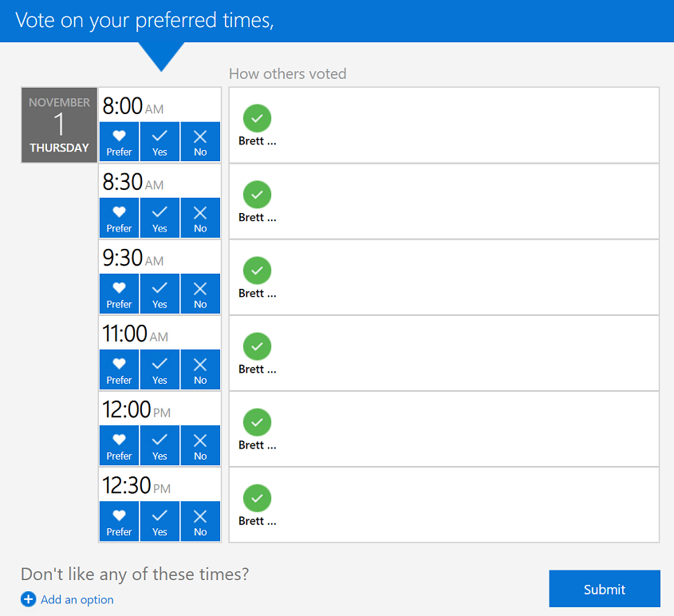Mark 9:30 AM as preferred
This screenshot has height=616, width=674.
point(119,293)
